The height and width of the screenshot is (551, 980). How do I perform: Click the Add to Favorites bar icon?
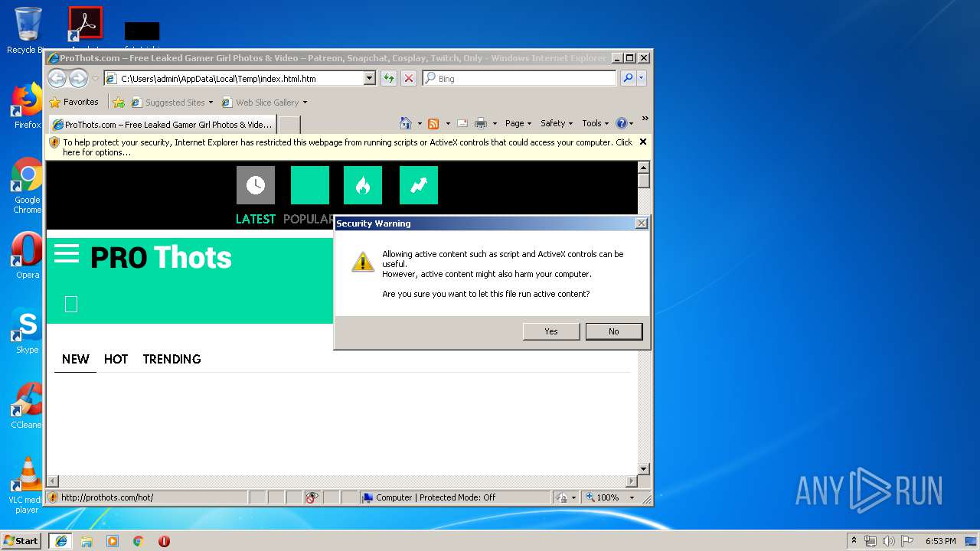pos(119,102)
